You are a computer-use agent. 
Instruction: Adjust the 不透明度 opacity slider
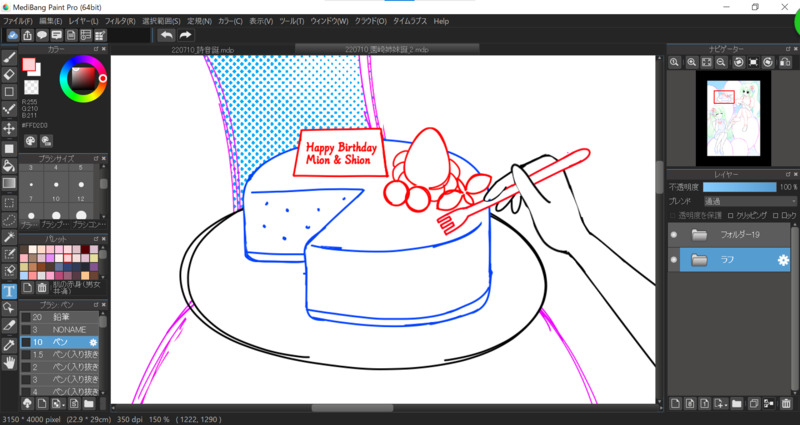point(739,187)
